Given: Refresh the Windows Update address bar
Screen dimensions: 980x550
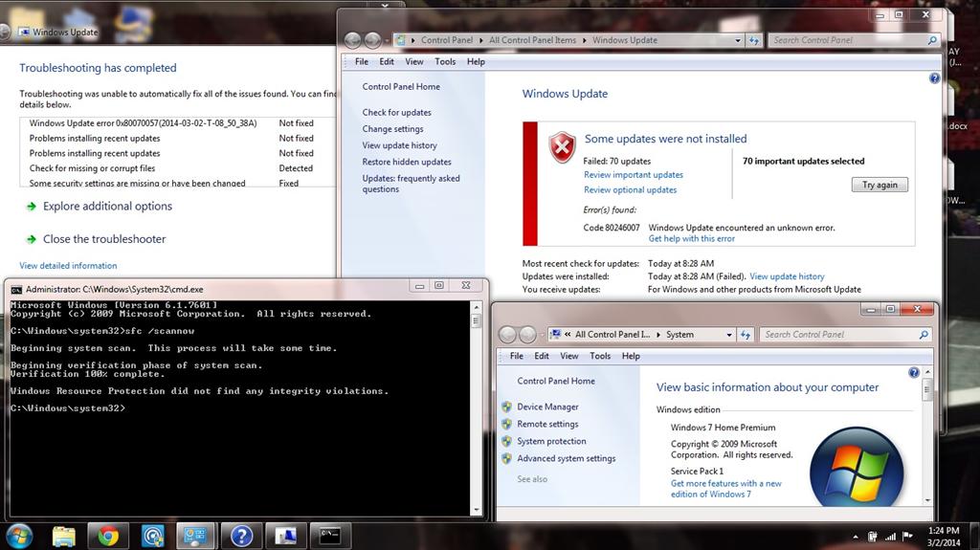Looking at the screenshot, I should coord(754,40).
